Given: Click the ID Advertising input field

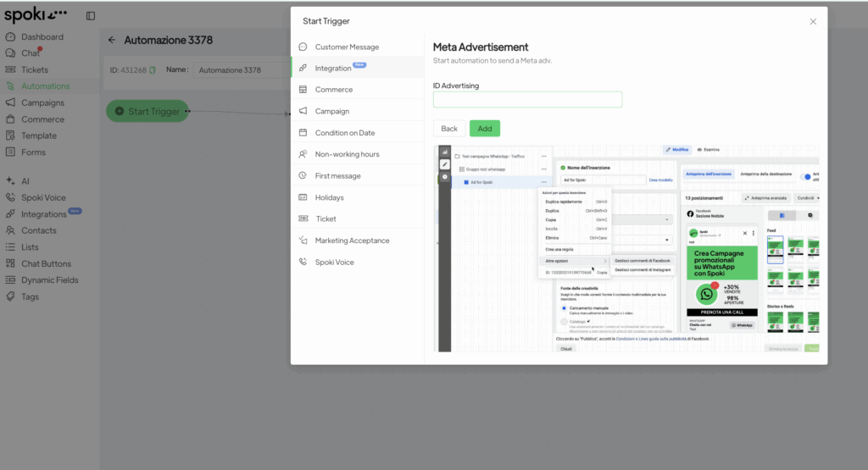Looking at the screenshot, I should coord(527,100).
